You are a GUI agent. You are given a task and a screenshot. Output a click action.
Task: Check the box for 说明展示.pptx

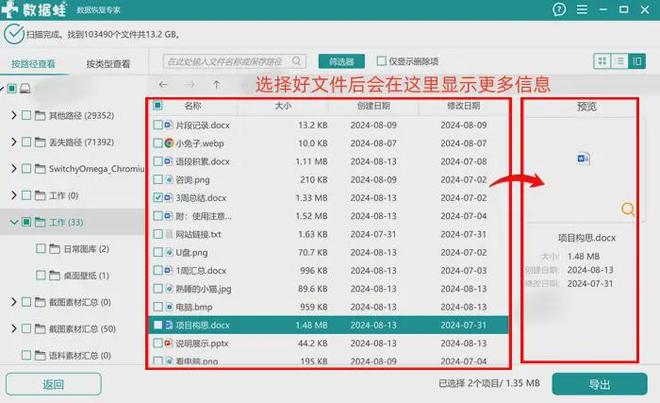click(x=158, y=343)
